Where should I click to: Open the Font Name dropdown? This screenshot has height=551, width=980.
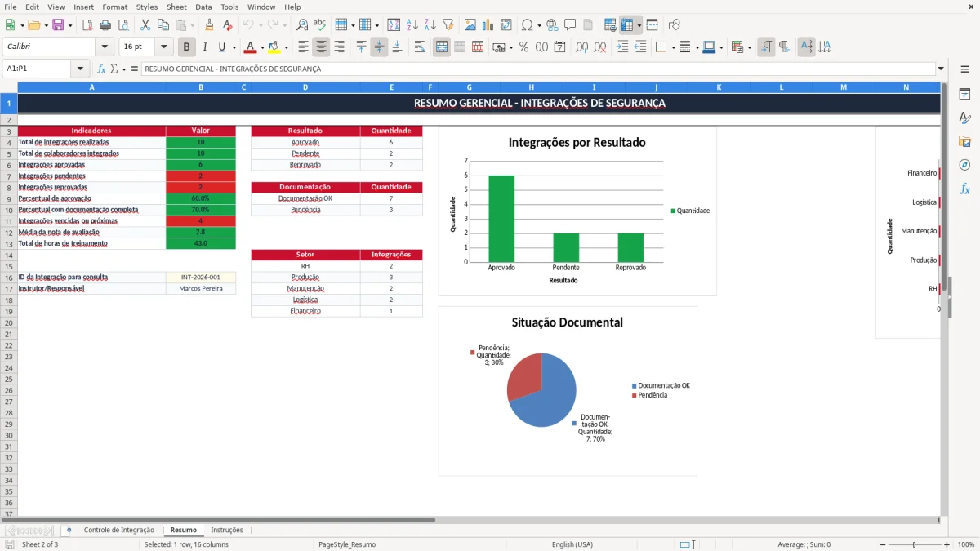[x=105, y=47]
